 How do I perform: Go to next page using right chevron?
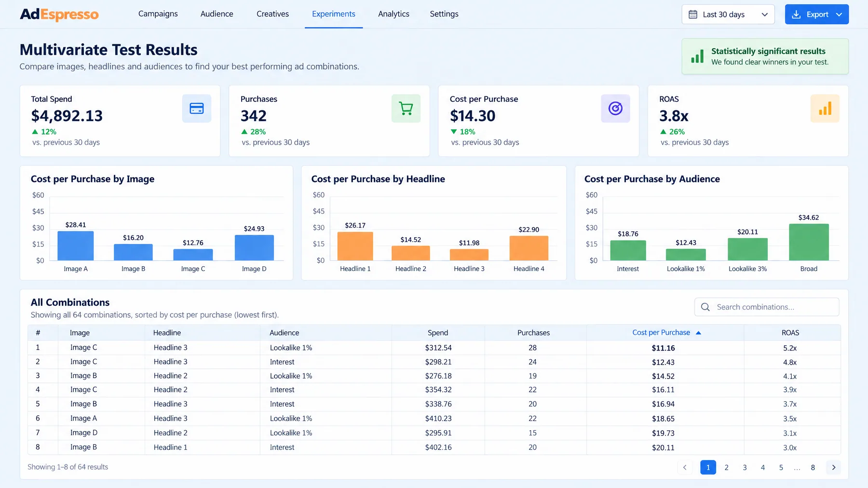click(x=834, y=467)
